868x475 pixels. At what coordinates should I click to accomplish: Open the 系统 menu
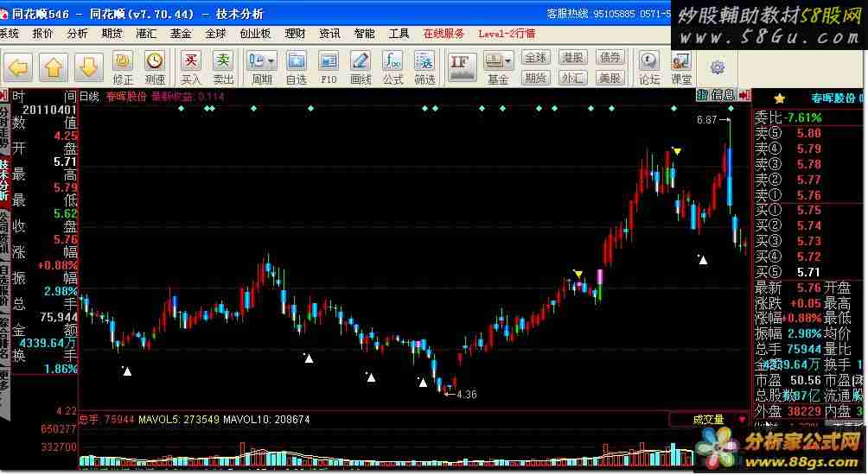[9, 34]
